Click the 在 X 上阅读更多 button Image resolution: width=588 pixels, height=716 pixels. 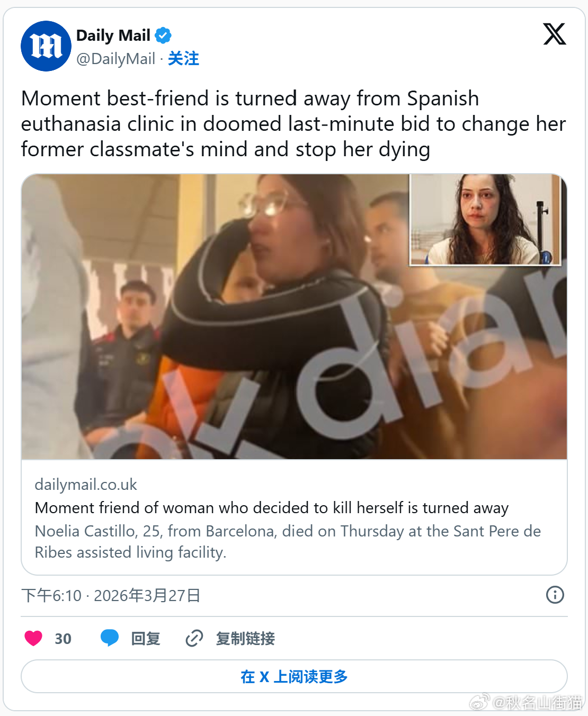pyautogui.click(x=294, y=676)
